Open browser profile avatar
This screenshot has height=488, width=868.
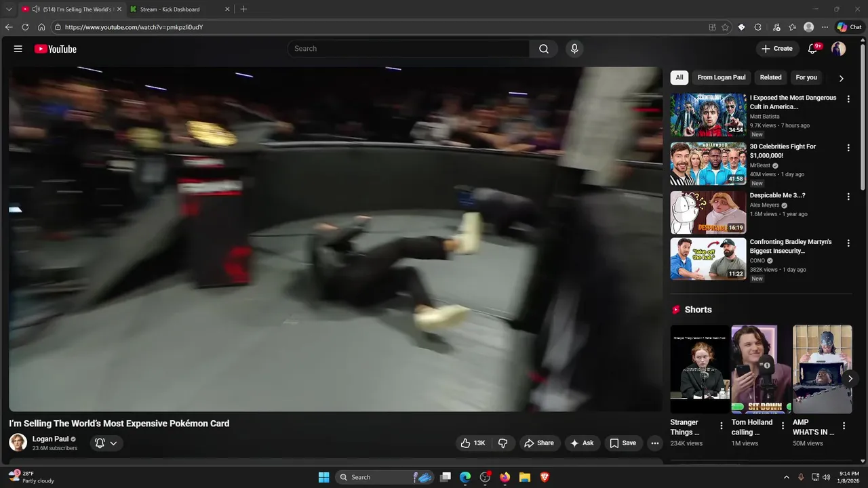[808, 27]
